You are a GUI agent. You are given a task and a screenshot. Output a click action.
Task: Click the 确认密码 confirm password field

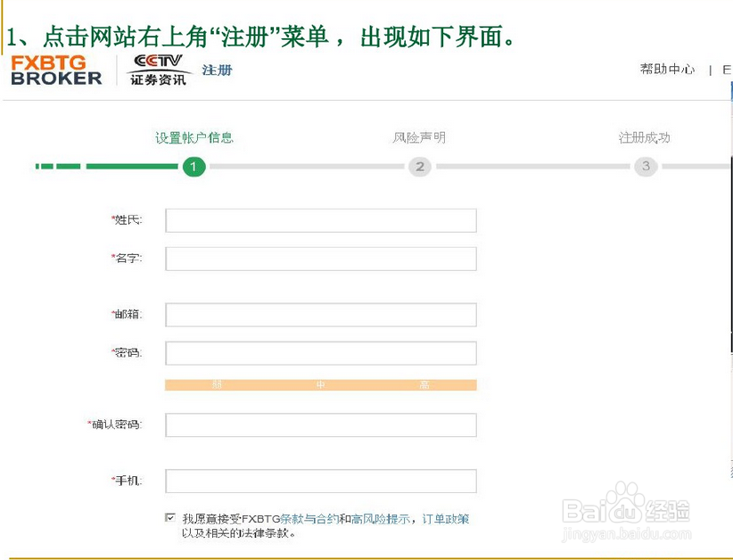coord(321,424)
